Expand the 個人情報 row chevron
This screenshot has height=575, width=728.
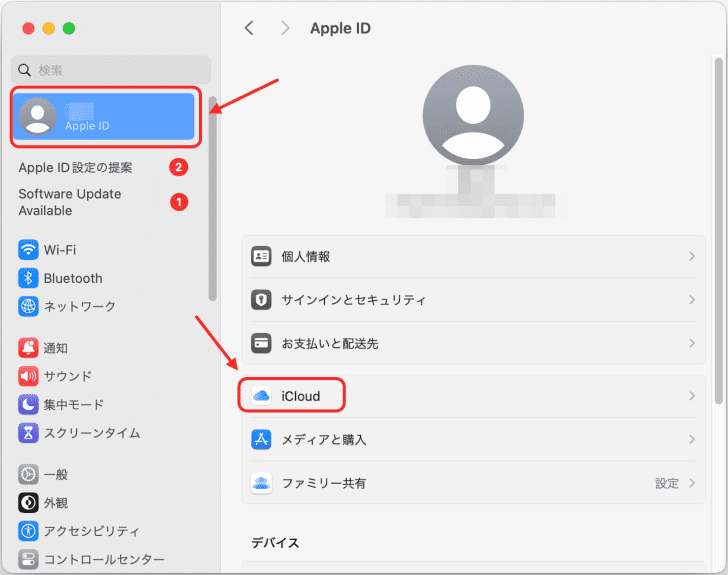pos(691,257)
